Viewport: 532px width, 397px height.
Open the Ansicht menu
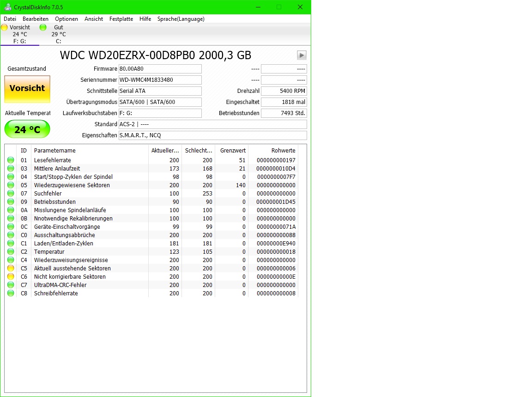94,19
